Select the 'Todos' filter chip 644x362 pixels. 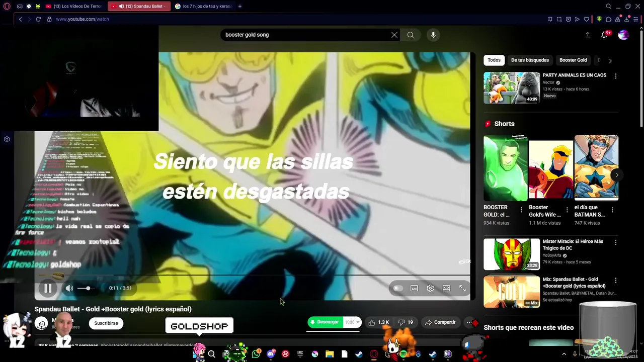[x=494, y=60]
